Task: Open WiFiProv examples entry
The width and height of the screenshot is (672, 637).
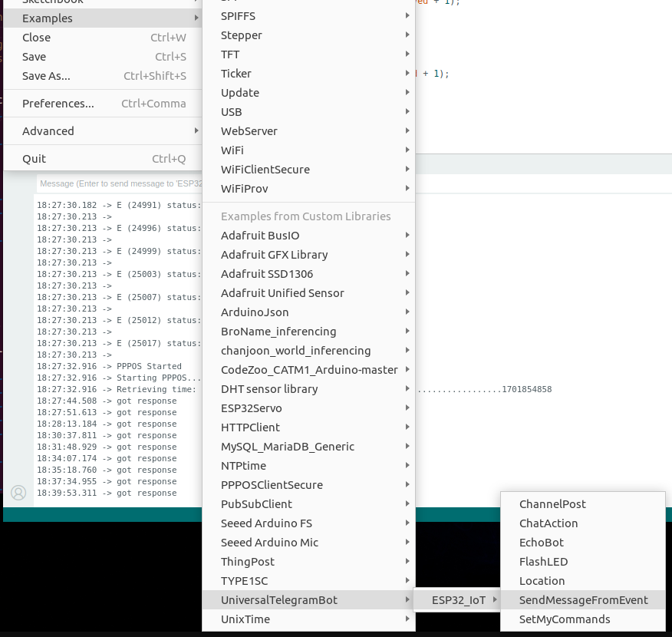Action: click(x=308, y=189)
